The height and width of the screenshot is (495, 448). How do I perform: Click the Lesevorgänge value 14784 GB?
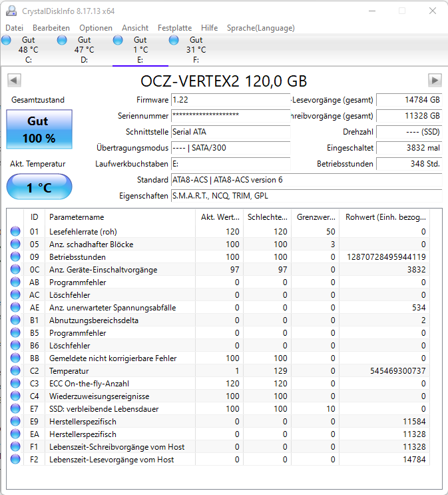(x=409, y=100)
